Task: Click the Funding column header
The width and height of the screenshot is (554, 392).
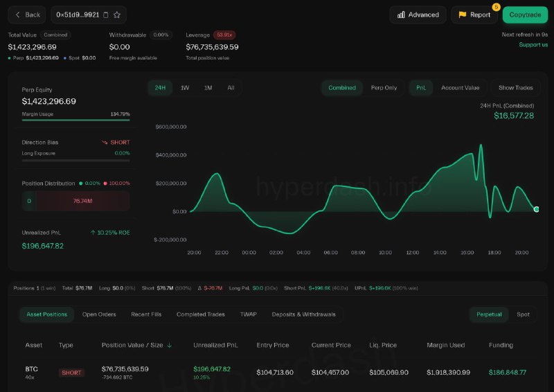Action: point(501,345)
